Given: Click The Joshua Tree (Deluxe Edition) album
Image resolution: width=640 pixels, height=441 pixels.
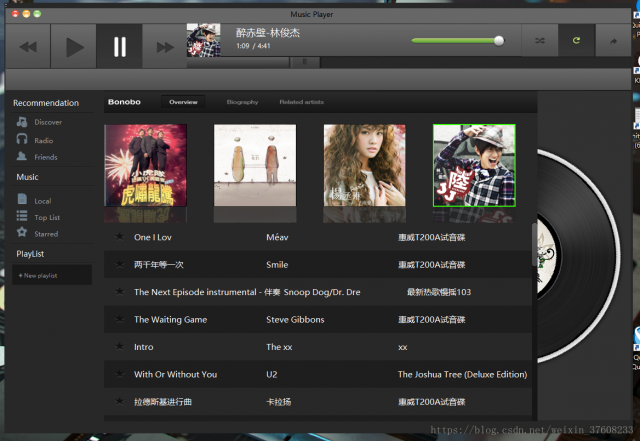Looking at the screenshot, I should point(462,374).
